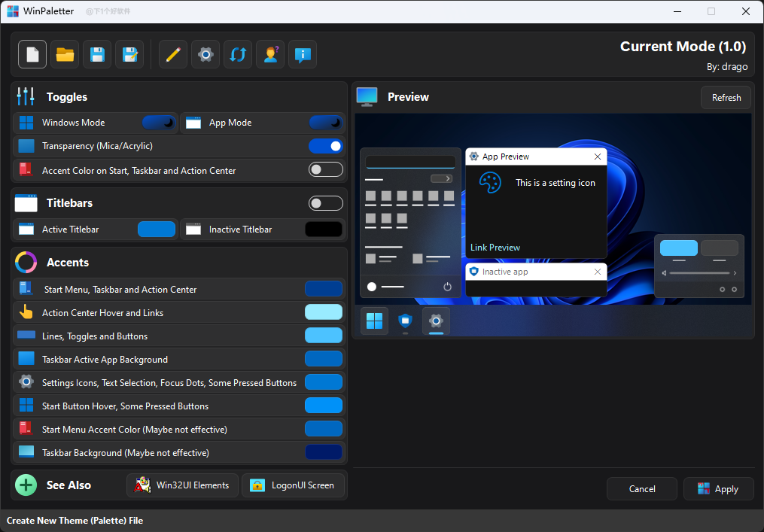Open a theme file with folder icon

[x=65, y=54]
